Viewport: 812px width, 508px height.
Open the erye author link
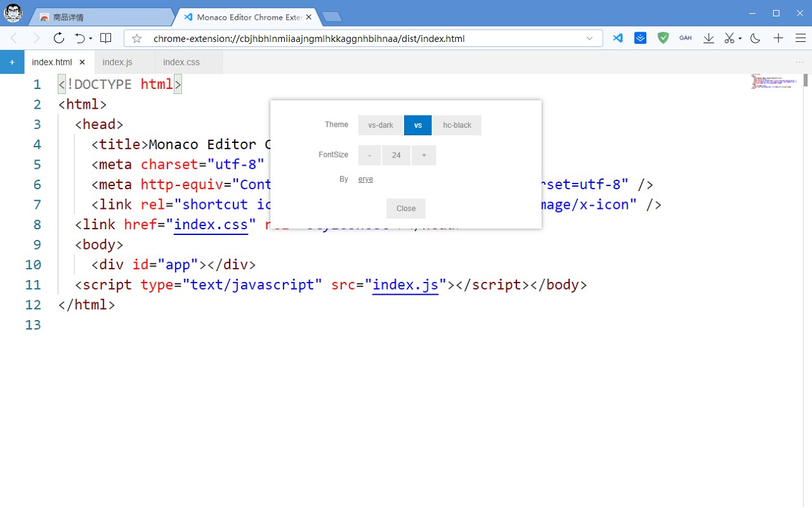[365, 179]
